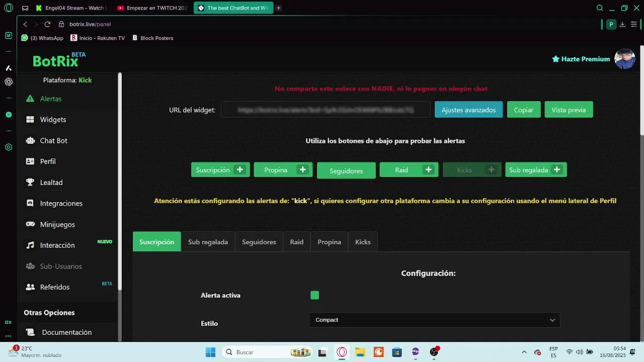Go back with browser back arrow
This screenshot has width=644, height=362.
[x=25, y=24]
